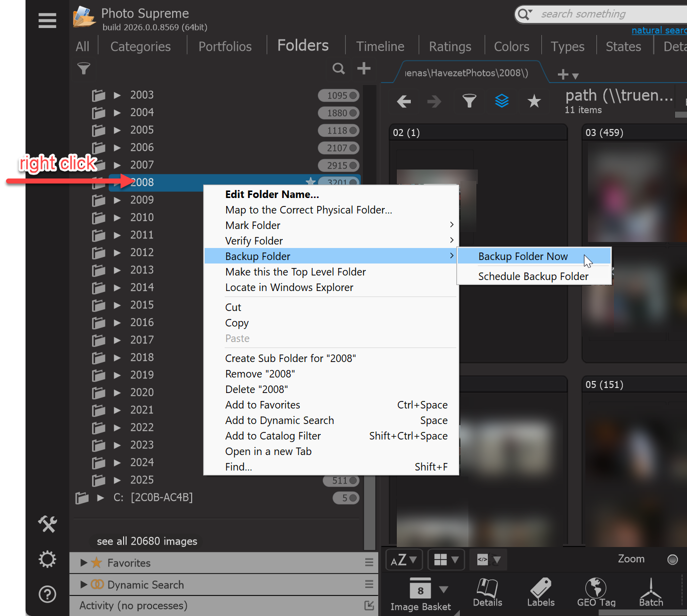The image size is (687, 616).
Task: Open the Image Basket
Action: (x=421, y=594)
